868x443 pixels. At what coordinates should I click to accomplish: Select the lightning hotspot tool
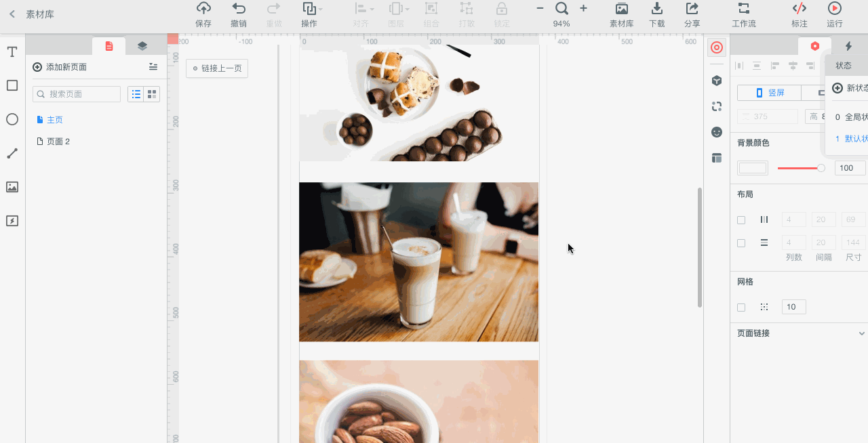click(12, 221)
